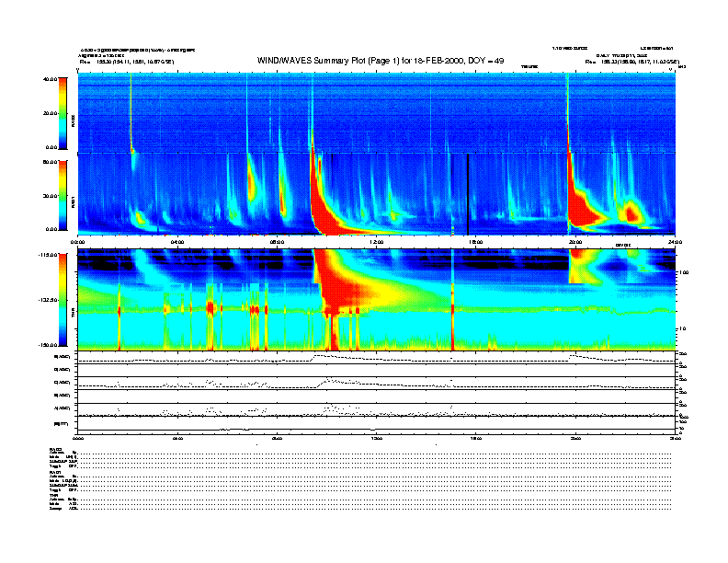
Task: Click the 16:00 label under RAD1 spectrogram
Action: 476,242
